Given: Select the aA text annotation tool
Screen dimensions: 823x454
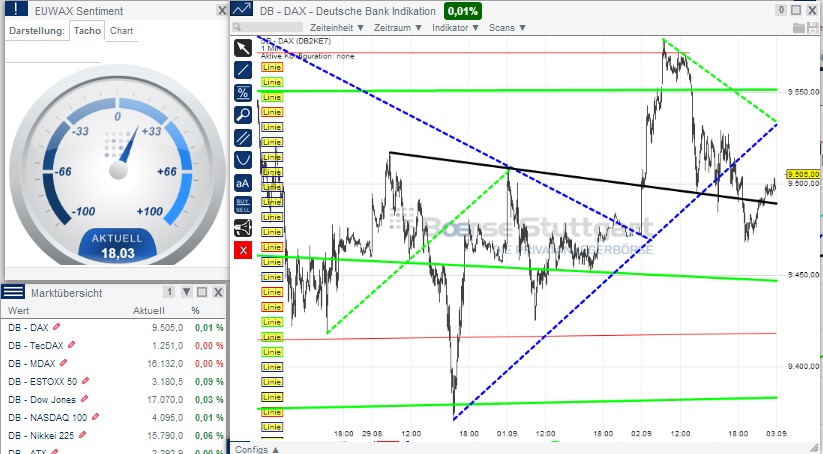Looking at the screenshot, I should click(243, 183).
